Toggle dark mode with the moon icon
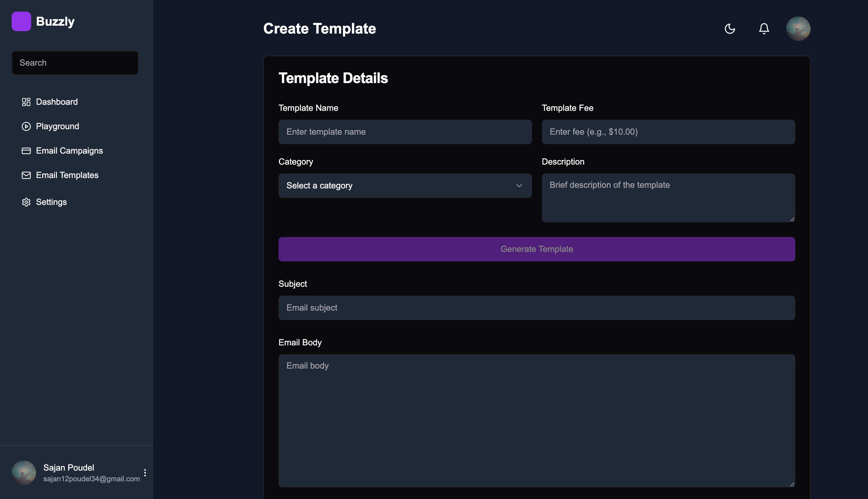 click(730, 28)
